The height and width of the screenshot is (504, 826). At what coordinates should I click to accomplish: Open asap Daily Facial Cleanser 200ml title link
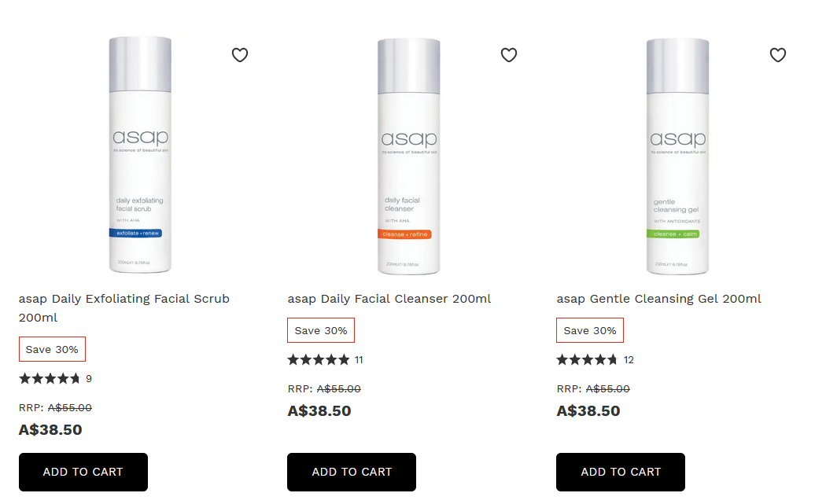(389, 299)
